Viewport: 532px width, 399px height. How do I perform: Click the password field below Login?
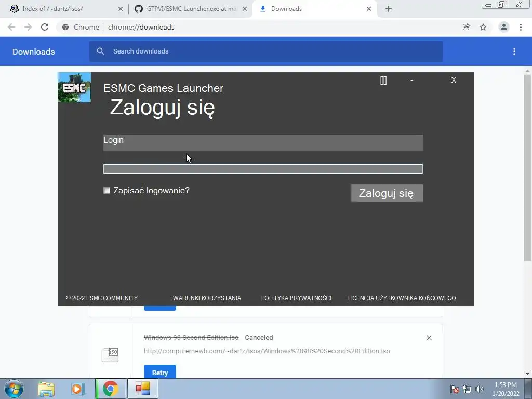[x=263, y=169]
